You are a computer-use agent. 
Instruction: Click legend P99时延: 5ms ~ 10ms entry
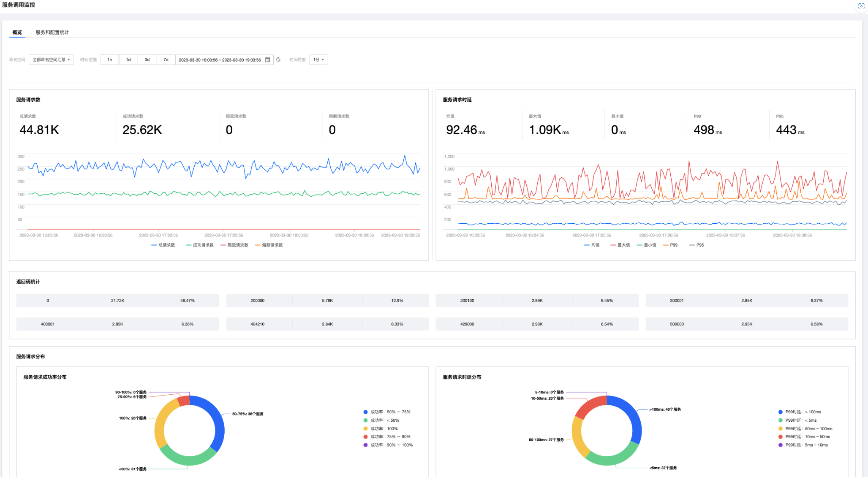point(803,445)
